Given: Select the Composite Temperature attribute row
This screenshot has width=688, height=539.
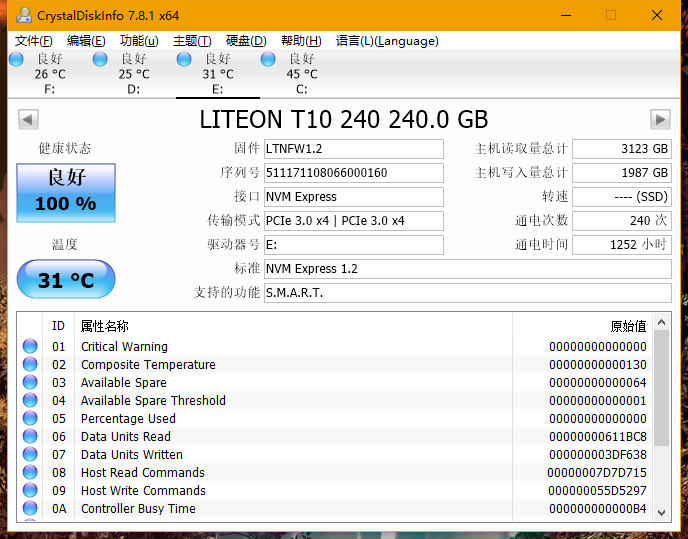Looking at the screenshot, I should coord(335,364).
